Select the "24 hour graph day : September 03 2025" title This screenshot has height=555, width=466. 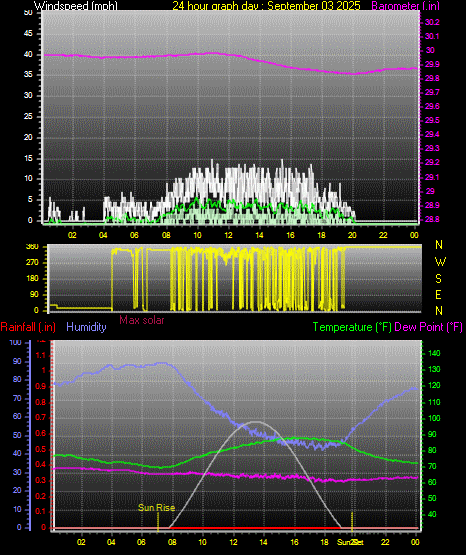(266, 5)
